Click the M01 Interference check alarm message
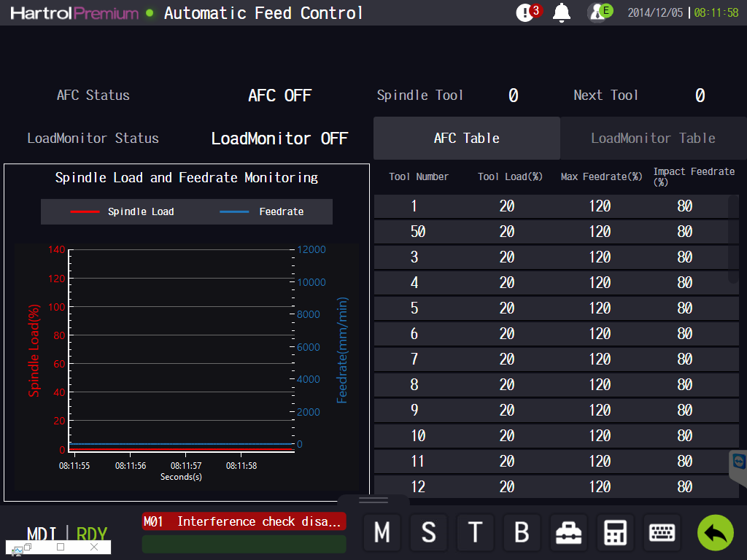The height and width of the screenshot is (560, 747). tap(244, 521)
